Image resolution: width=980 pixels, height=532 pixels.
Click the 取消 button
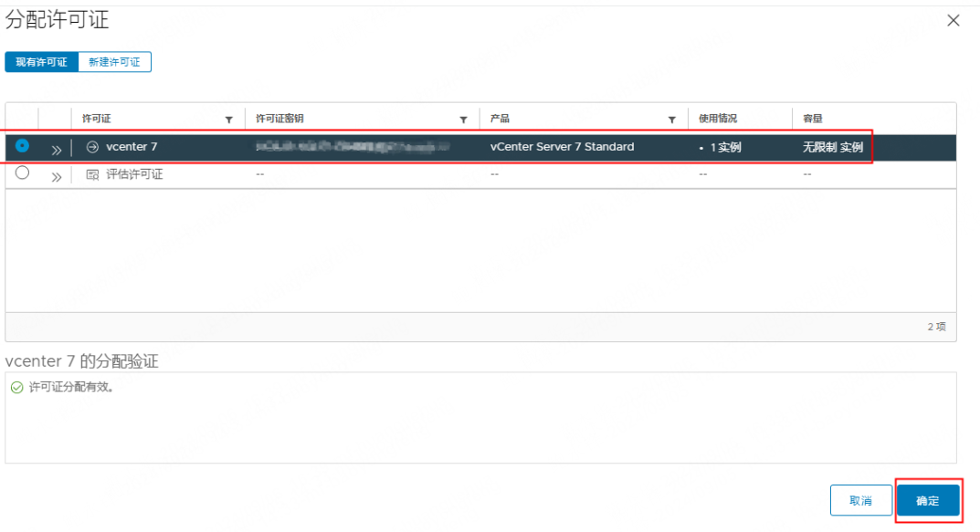(x=860, y=500)
